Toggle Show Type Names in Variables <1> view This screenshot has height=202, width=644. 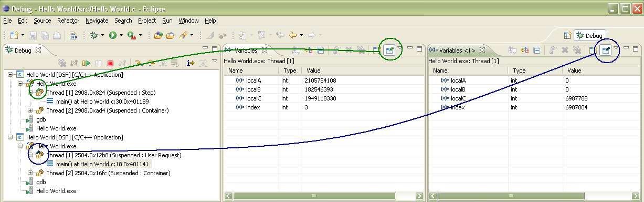coord(512,50)
